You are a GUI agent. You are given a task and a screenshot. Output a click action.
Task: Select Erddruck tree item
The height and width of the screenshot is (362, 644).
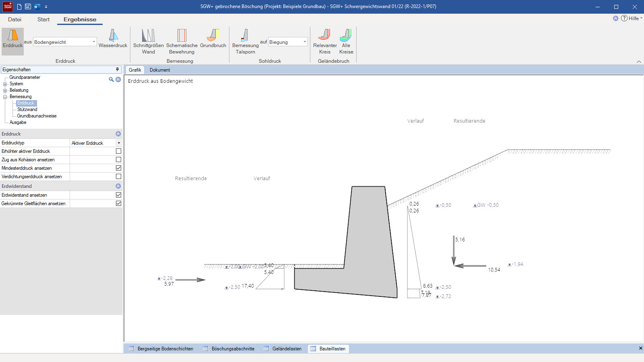click(26, 103)
